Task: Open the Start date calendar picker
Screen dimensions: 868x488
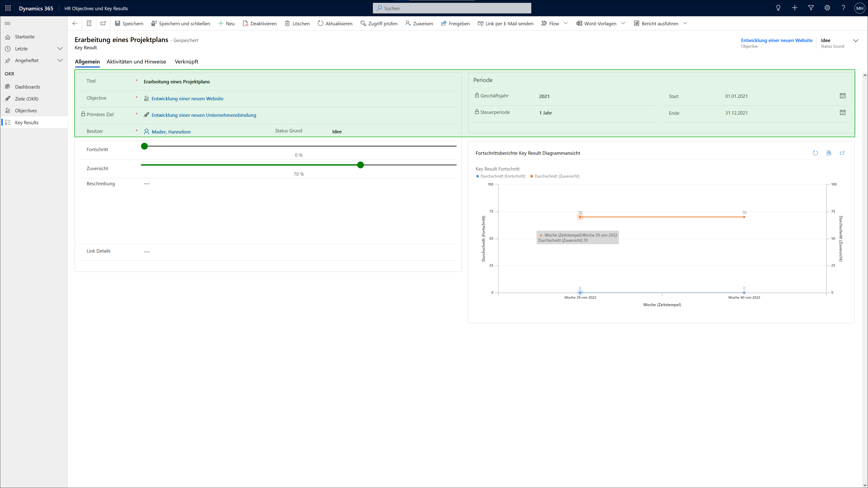Action: click(843, 96)
